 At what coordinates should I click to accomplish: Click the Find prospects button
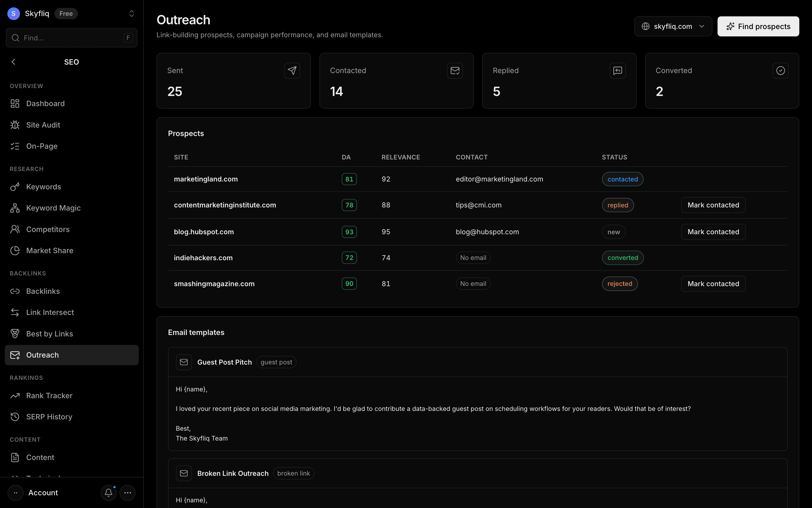click(x=758, y=26)
